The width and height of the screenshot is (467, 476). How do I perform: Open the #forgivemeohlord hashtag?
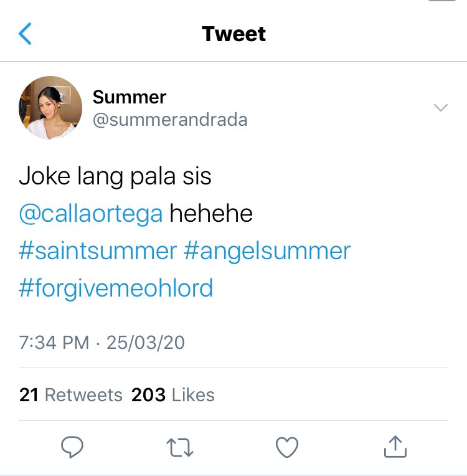[x=116, y=288]
